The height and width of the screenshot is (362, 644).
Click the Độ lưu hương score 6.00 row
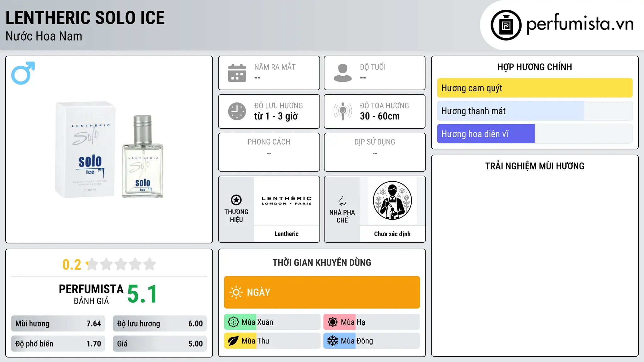(x=160, y=324)
